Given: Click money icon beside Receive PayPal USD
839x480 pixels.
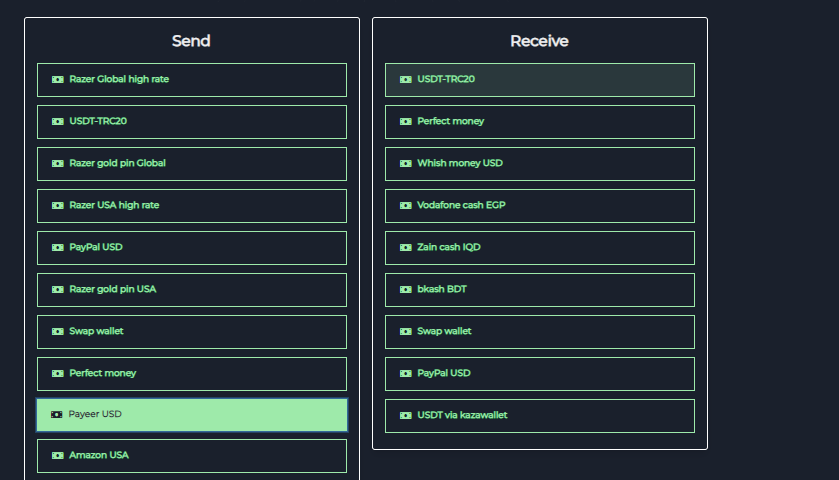Looking at the screenshot, I should pos(406,374).
